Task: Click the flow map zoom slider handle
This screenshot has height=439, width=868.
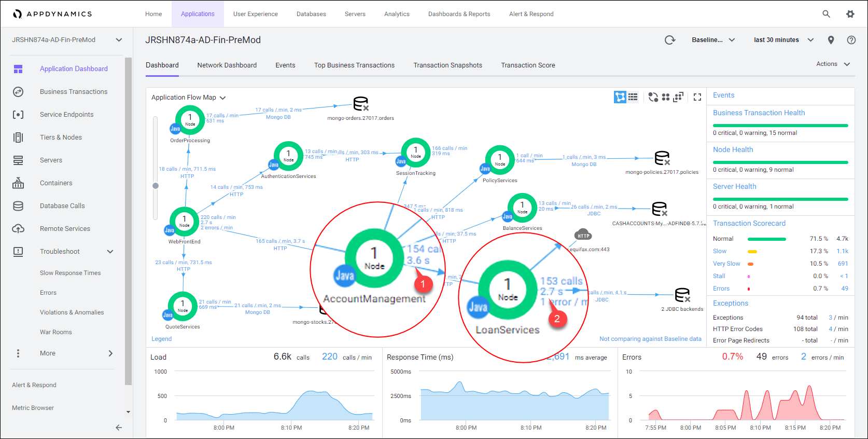Action: coord(156,185)
